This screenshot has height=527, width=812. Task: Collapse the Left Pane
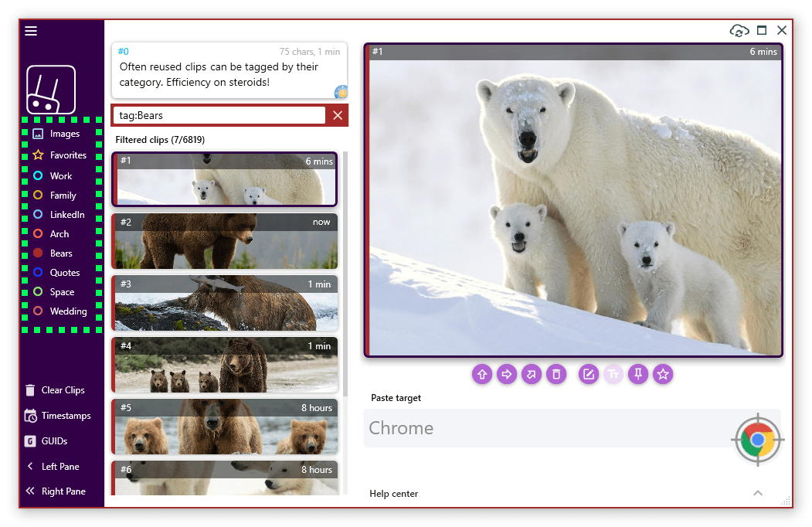(x=53, y=467)
